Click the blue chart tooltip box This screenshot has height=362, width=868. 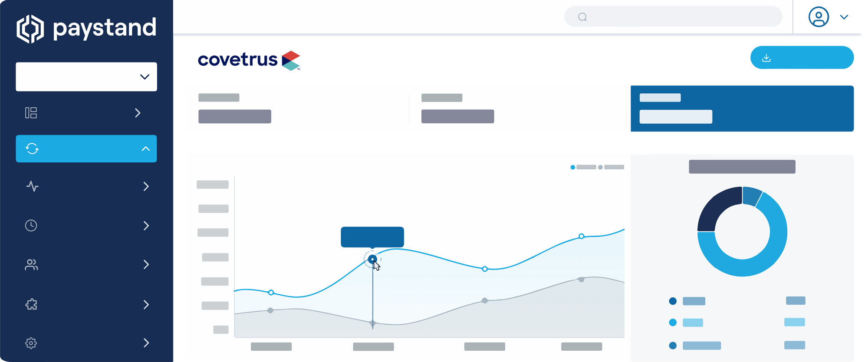[372, 237]
